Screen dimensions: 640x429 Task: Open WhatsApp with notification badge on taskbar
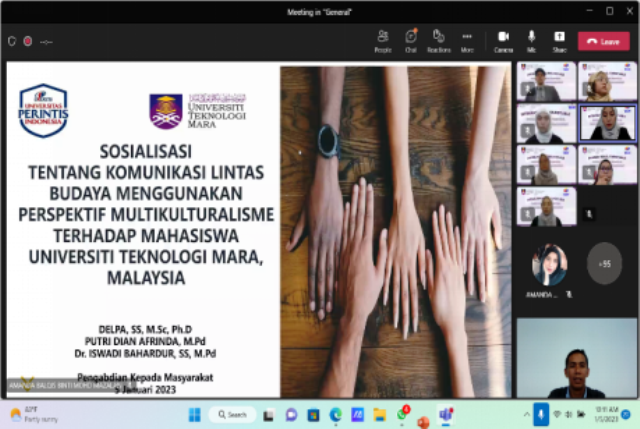click(402, 414)
